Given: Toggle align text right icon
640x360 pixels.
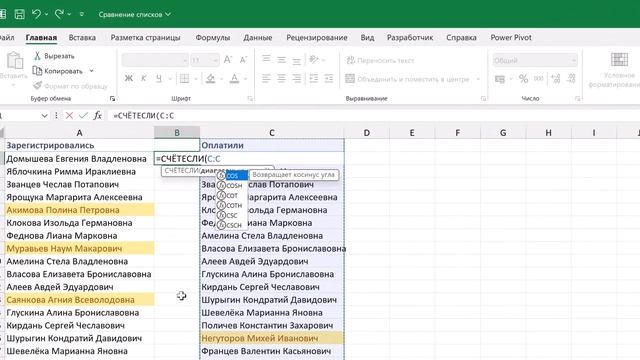Looking at the screenshot, I should (x=296, y=78).
